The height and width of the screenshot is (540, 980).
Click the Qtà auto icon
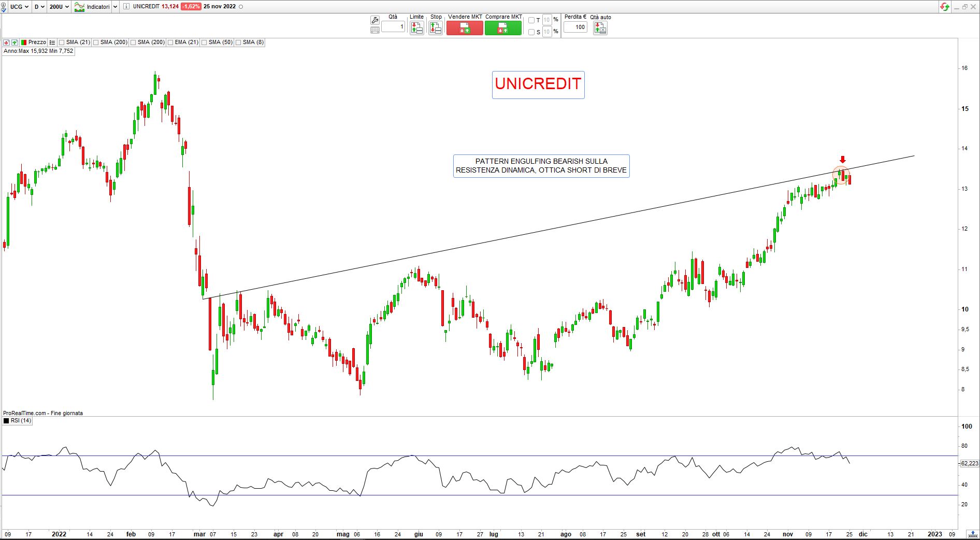pyautogui.click(x=600, y=28)
